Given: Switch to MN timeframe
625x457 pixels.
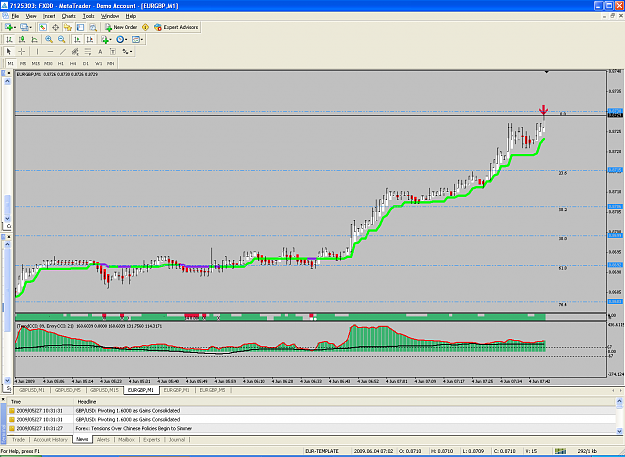Looking at the screenshot, I should click(x=110, y=63).
